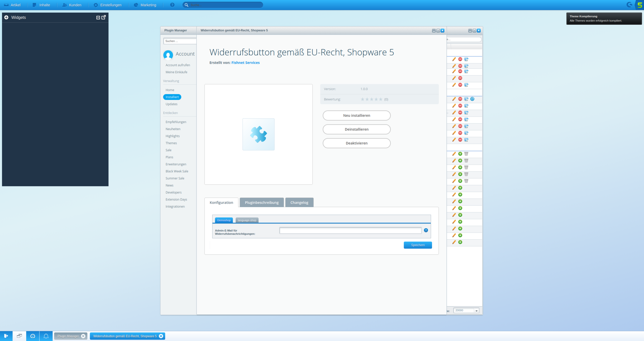Viewport: 644px width, 341px height.
Task: Open Updates in the Plugin Manager sidebar
Action: pos(172,104)
